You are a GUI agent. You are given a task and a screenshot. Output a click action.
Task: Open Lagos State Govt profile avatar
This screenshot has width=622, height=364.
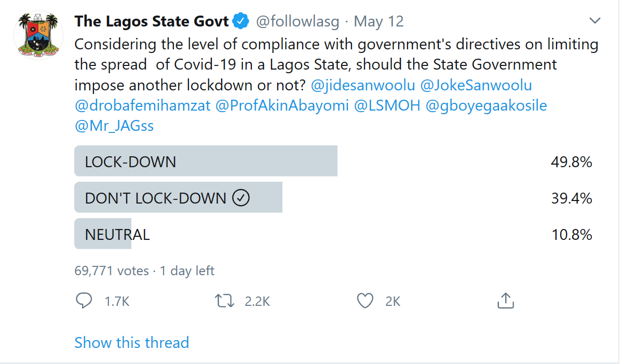click(x=37, y=36)
